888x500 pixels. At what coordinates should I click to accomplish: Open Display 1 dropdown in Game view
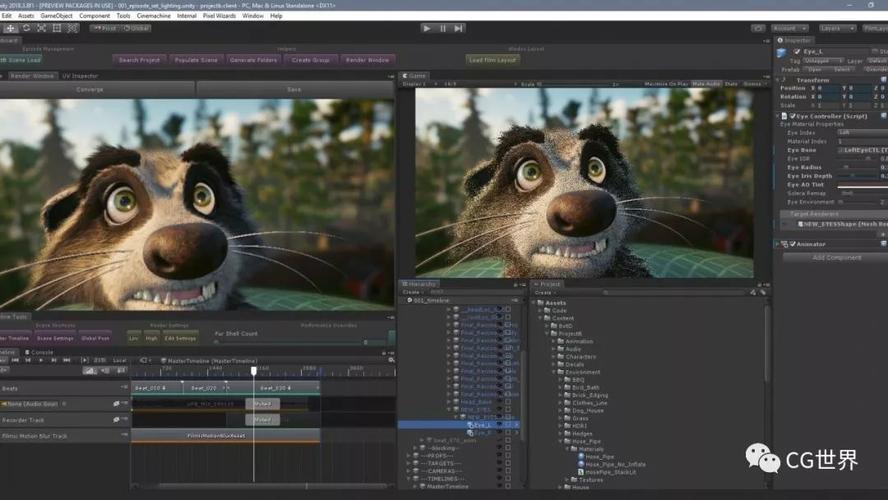[x=420, y=84]
